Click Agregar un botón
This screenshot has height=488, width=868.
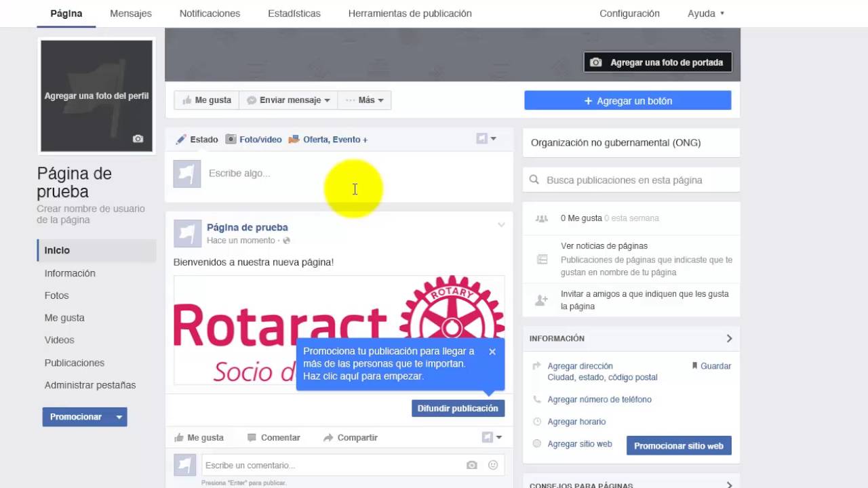pos(628,100)
